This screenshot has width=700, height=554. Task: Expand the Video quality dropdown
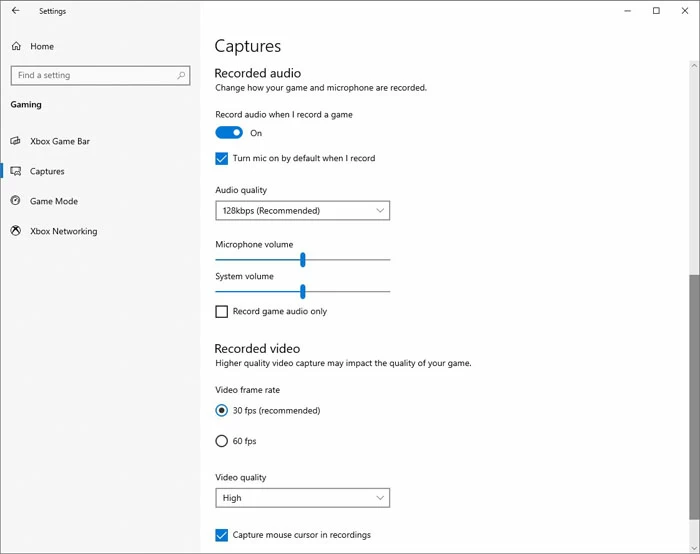tap(302, 498)
